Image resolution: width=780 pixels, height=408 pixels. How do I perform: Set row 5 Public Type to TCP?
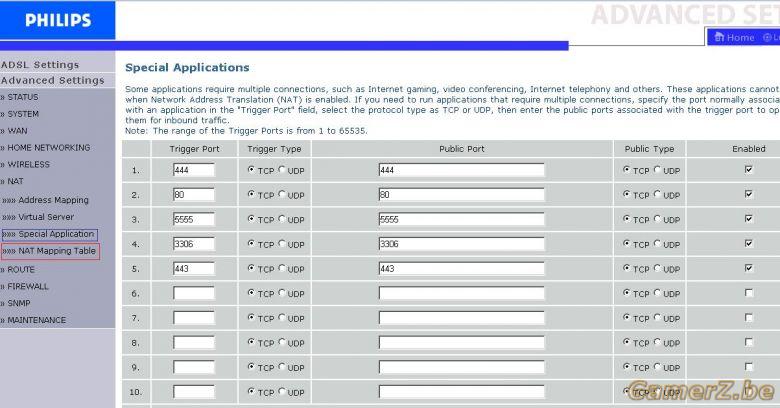click(627, 268)
